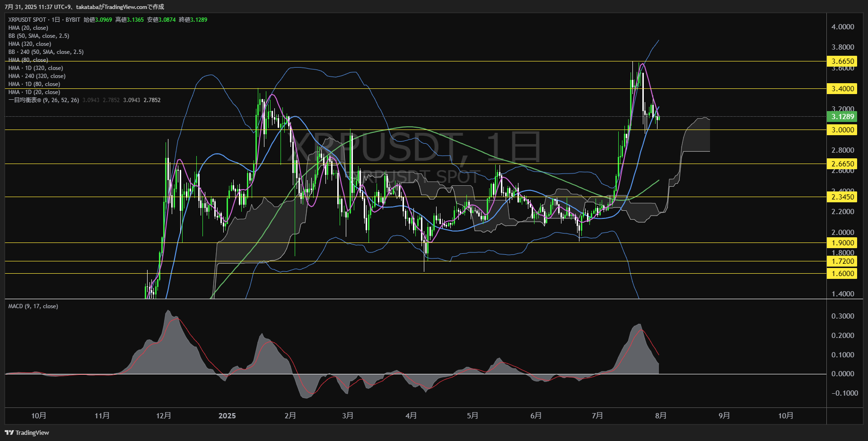Click the 終値 3.1289 close value
The image size is (868, 441).
193,20
